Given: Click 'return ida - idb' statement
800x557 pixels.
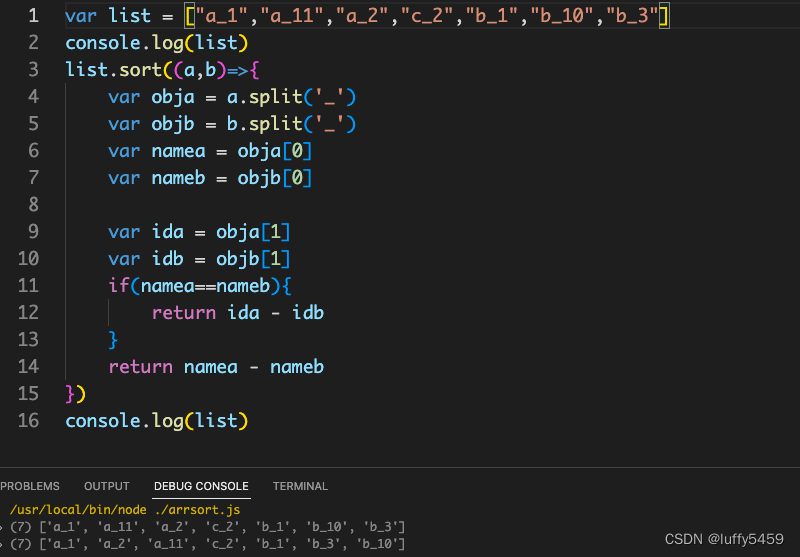Looking at the screenshot, I should point(238,313).
